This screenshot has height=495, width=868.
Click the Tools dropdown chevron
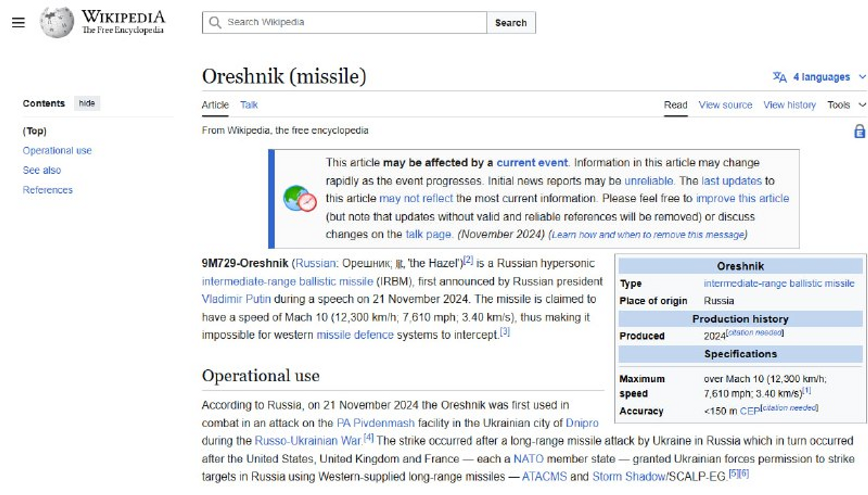coord(863,105)
